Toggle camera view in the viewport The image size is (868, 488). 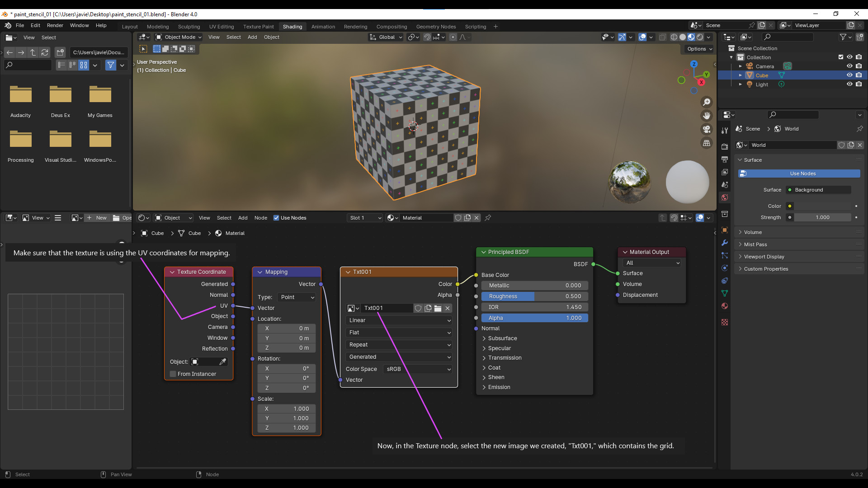[x=707, y=129]
